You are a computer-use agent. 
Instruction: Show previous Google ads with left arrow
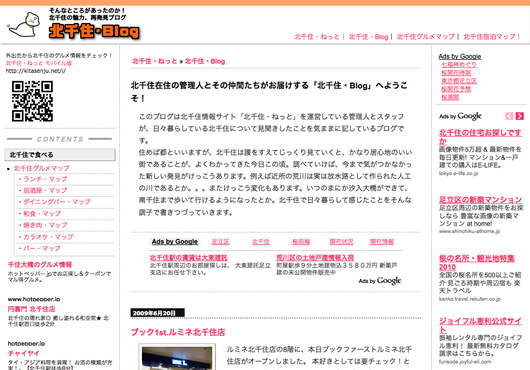tap(509, 116)
